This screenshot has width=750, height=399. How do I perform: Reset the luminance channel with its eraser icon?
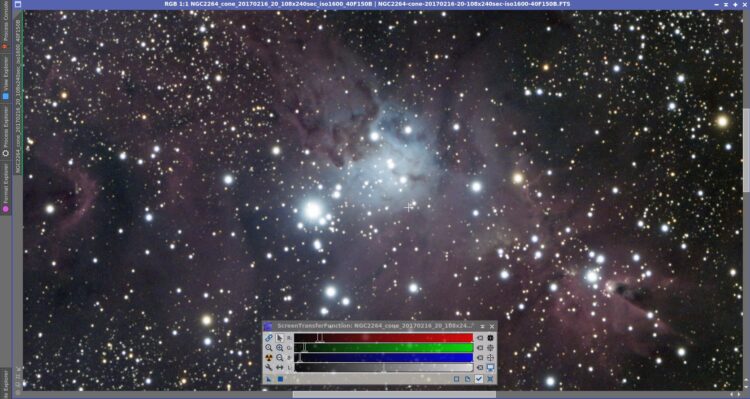click(480, 367)
